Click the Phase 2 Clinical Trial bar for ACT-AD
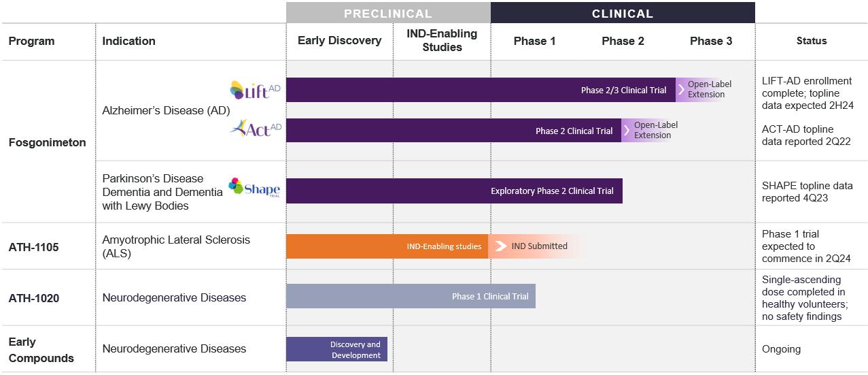The image size is (868, 375). click(453, 131)
